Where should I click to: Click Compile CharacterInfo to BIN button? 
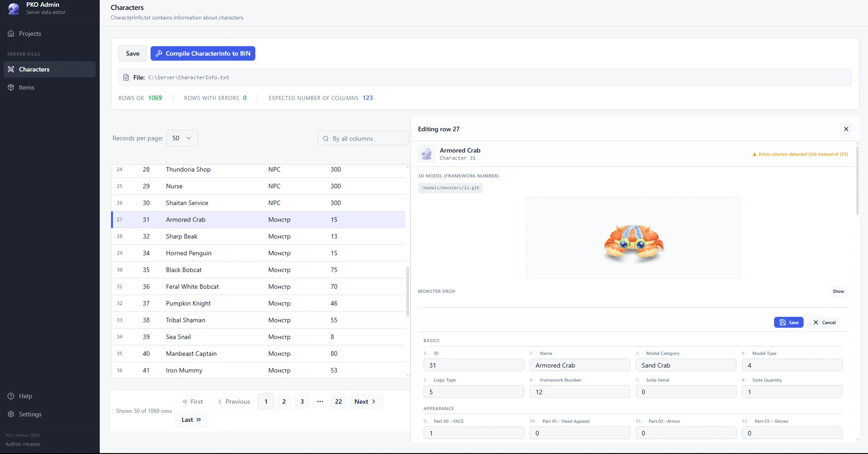coord(203,54)
